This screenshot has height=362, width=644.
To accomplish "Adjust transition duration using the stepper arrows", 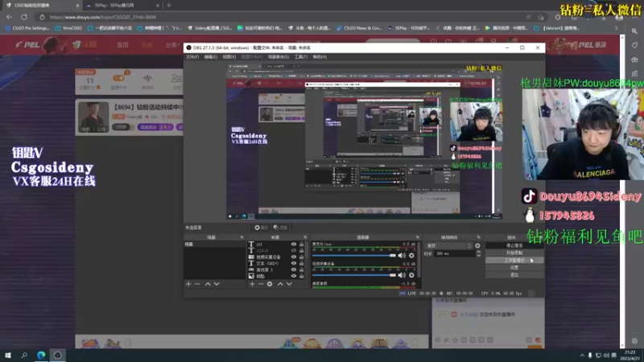I will (x=478, y=253).
